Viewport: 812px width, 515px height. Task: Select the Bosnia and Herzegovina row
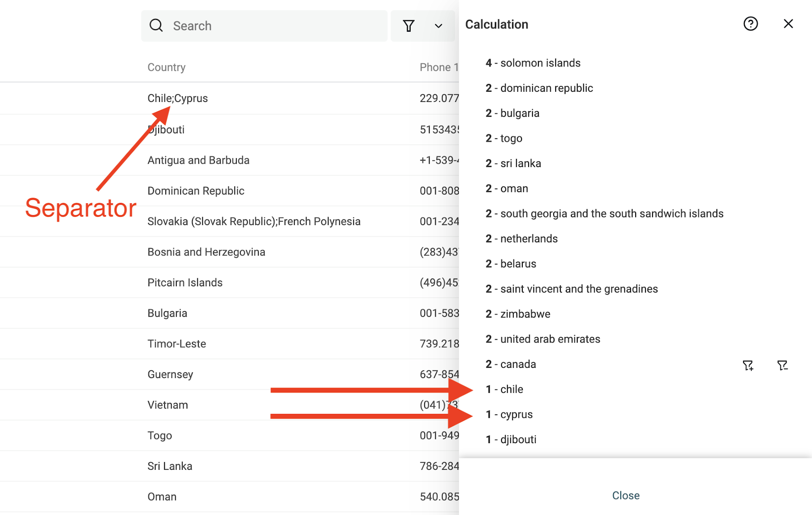click(229, 252)
